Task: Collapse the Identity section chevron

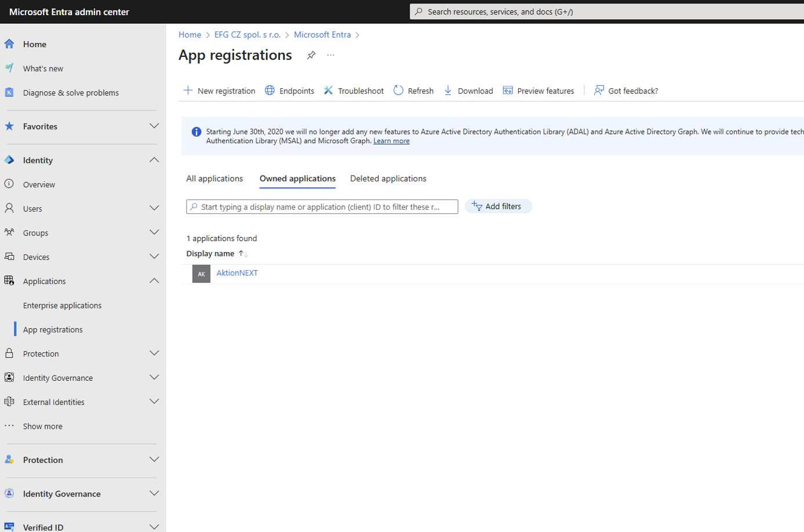Action: coord(154,160)
